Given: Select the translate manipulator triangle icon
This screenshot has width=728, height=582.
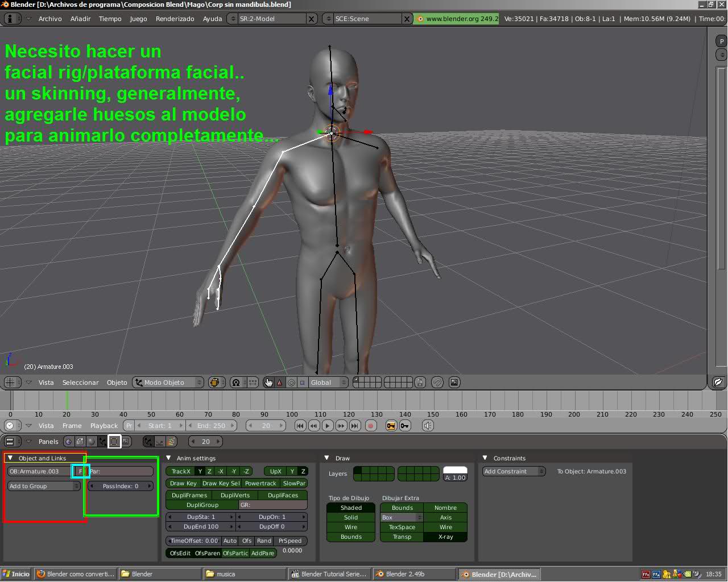Looking at the screenshot, I should [279, 383].
